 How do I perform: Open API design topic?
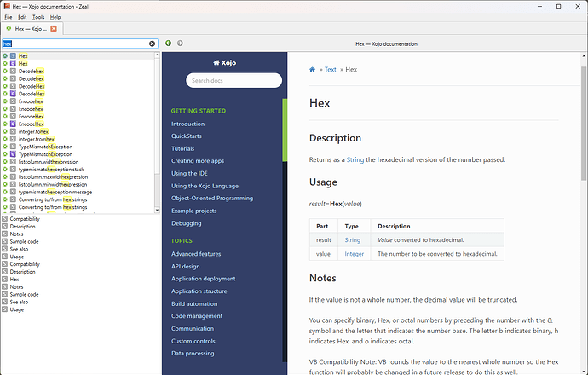[186, 266]
